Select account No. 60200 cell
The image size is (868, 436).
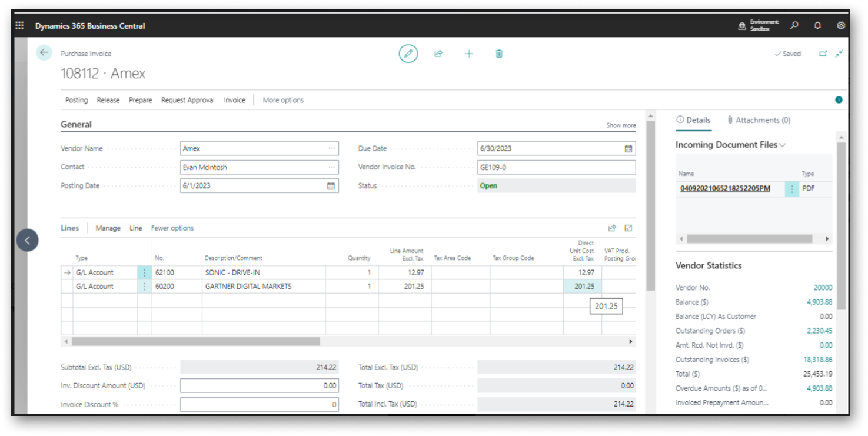pos(177,287)
